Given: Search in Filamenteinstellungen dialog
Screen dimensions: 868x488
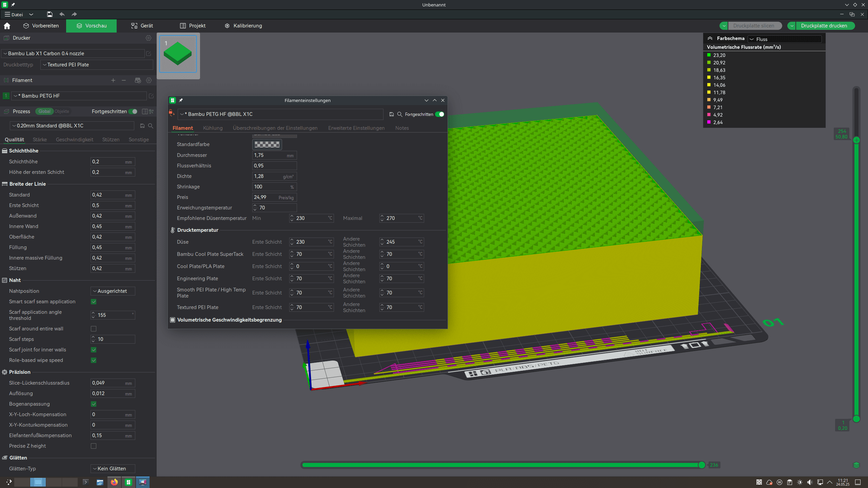Looking at the screenshot, I should coord(400,114).
